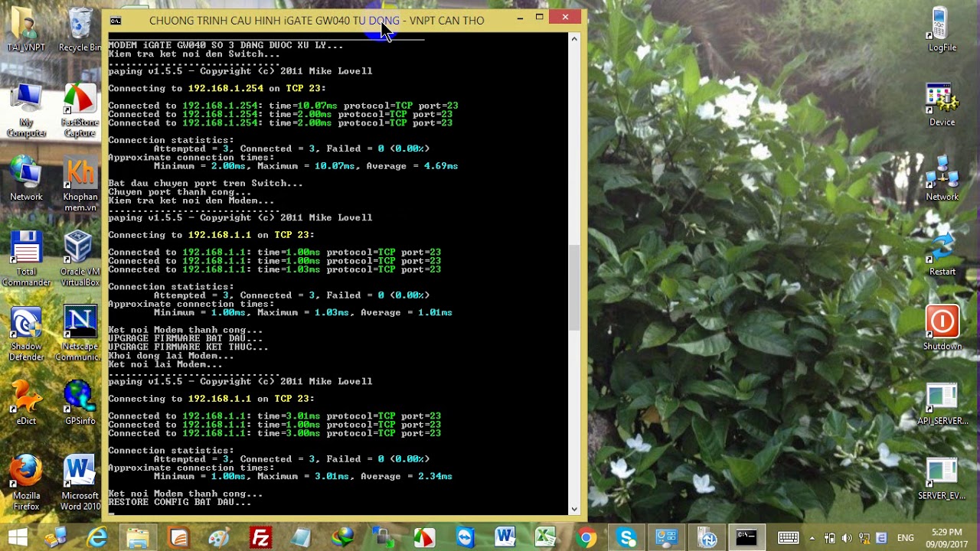Open Khophanmem.vn desktop shortcut
Viewport: 980px width, 551px height.
pos(80,185)
